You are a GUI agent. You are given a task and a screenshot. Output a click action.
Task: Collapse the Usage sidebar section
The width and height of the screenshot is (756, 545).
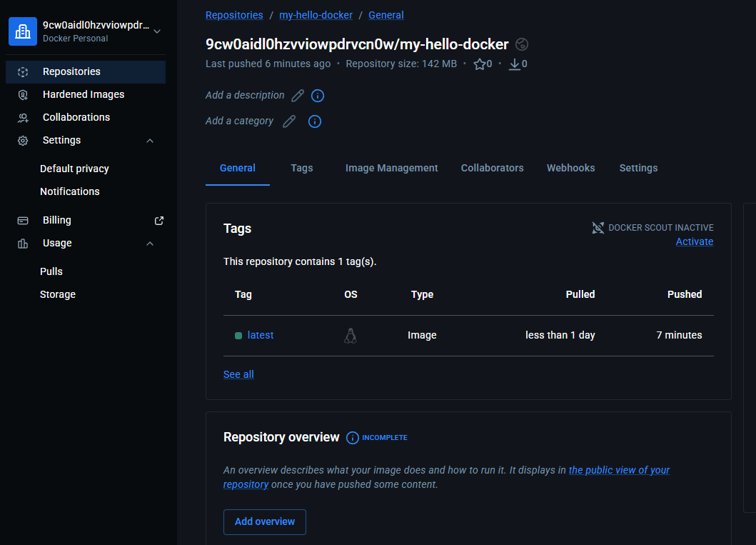point(150,244)
